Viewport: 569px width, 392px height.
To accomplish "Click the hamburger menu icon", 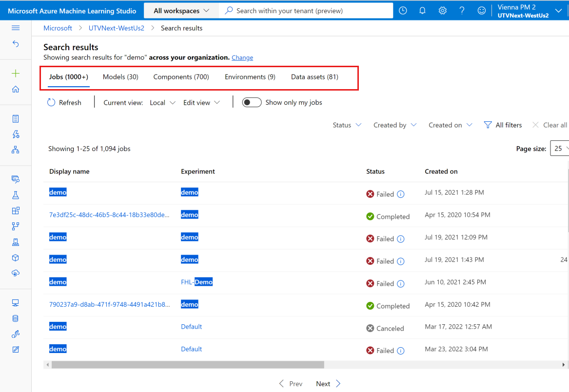I will [16, 28].
